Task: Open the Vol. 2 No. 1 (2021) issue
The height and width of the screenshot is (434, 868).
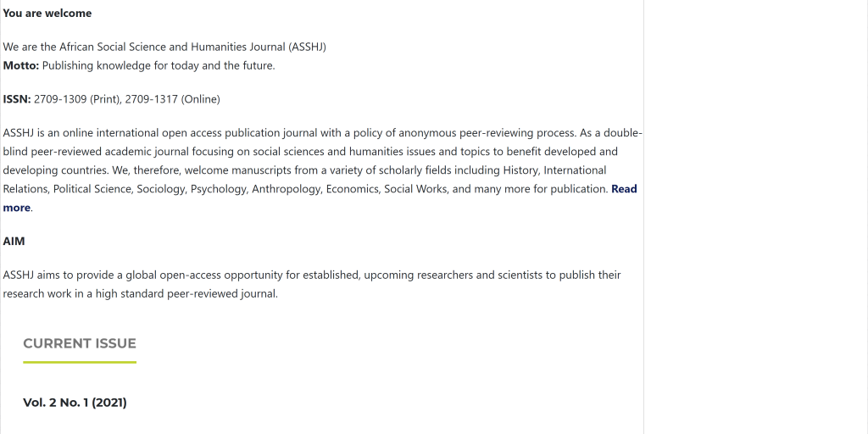Action: (75, 403)
